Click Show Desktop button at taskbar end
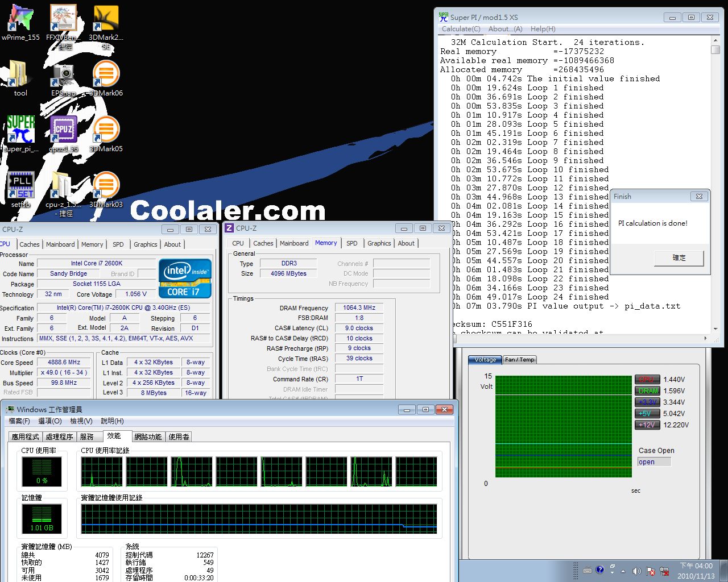Viewport: 728px width, 582px height. pos(724,571)
